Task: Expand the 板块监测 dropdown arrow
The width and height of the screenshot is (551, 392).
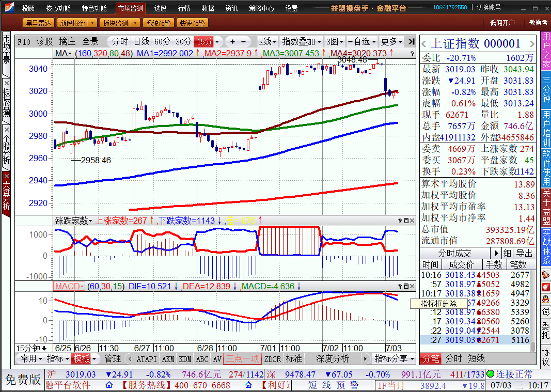Action: pos(136,23)
